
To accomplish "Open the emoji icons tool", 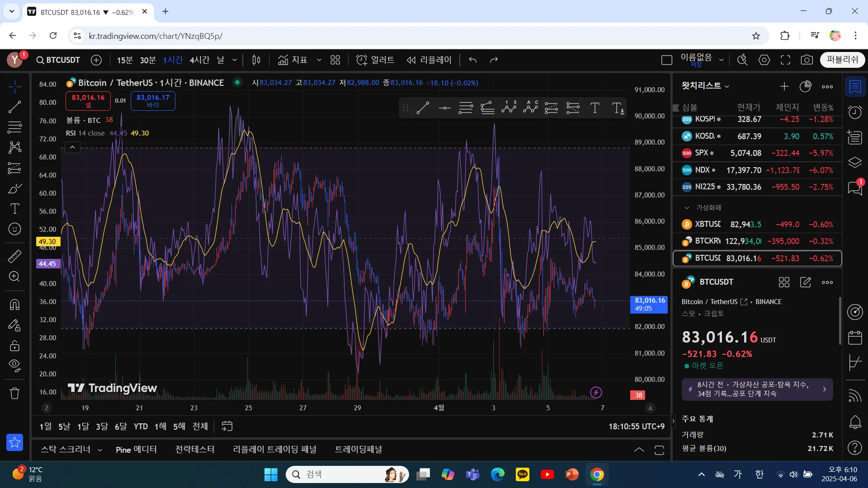I will point(14,229).
